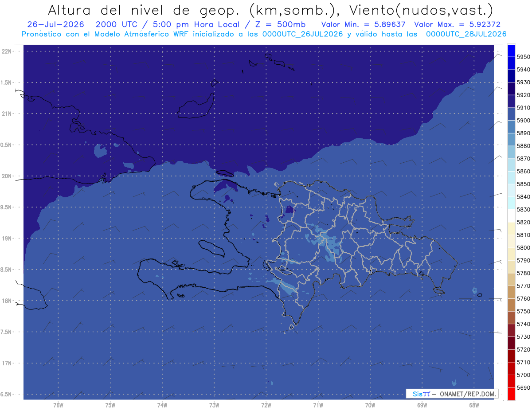Viewport: 532px width, 411px height.
Task: Click the '9.5N' latitude label
Action: pos(7,207)
